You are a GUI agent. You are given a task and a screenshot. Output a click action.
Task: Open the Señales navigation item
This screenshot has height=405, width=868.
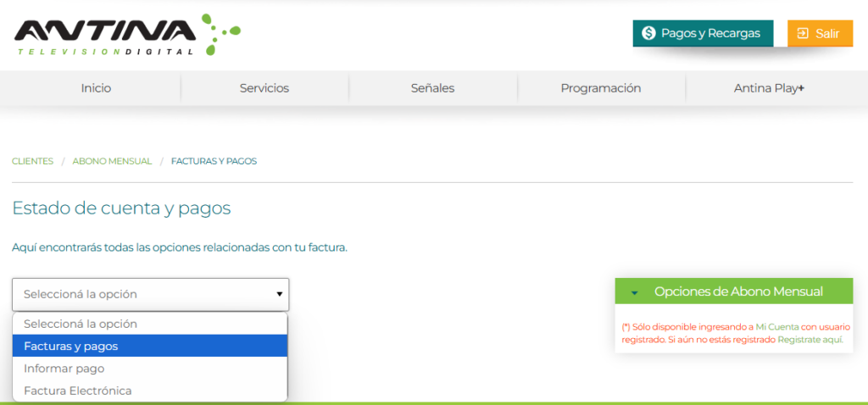(433, 88)
